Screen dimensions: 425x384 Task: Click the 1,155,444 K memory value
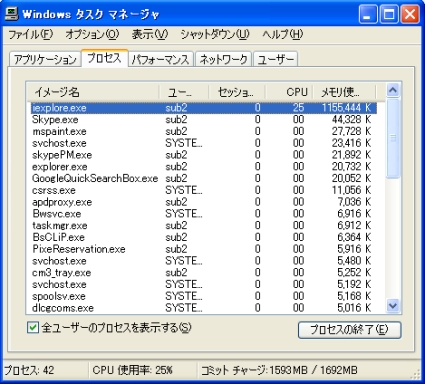(346, 108)
